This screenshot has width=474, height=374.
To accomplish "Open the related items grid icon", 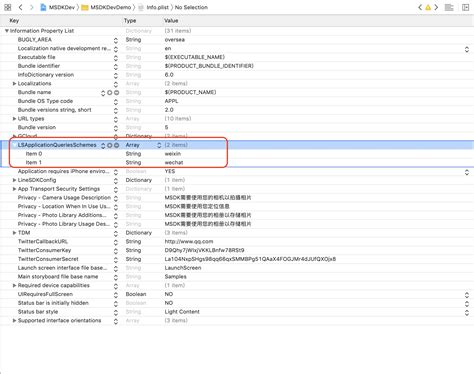I will 8,7.
